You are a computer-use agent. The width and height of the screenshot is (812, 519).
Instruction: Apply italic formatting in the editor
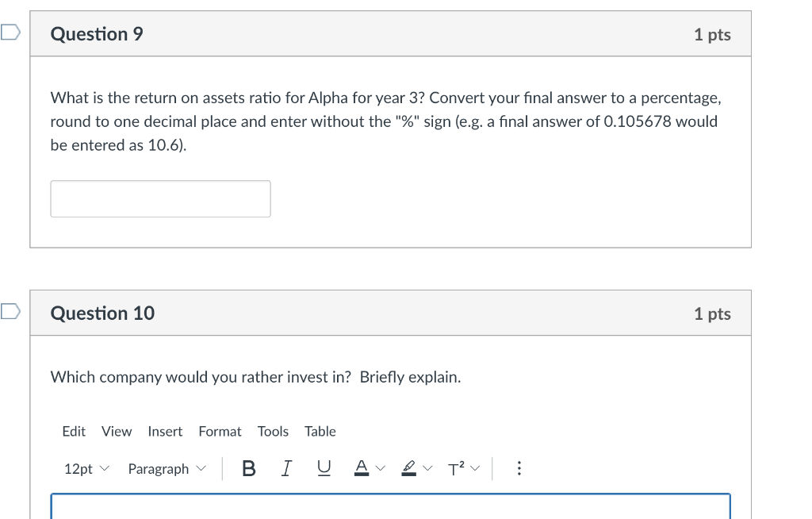tap(286, 469)
